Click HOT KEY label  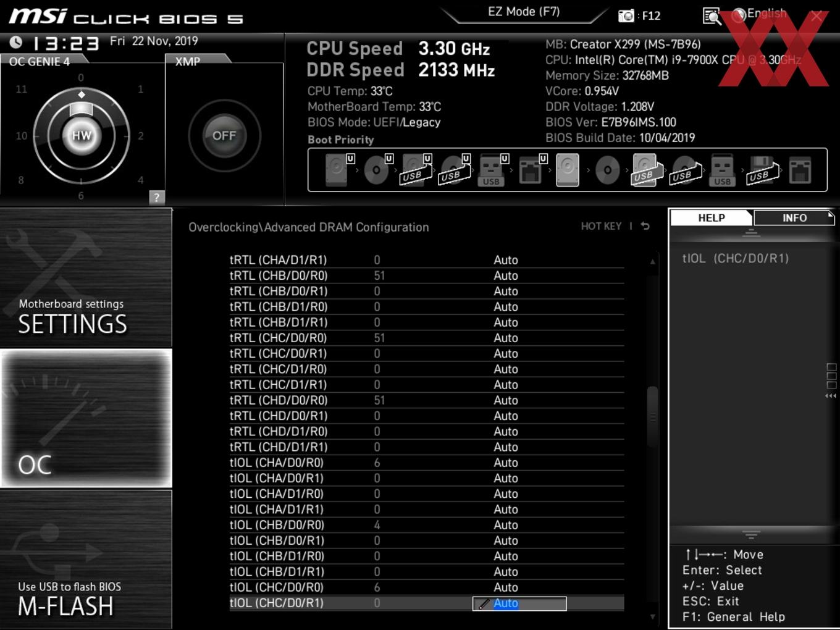[x=601, y=226]
